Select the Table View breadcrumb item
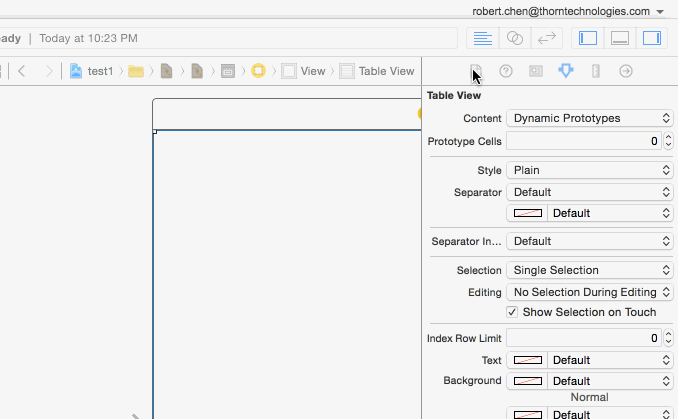This screenshot has width=678, height=419. coord(377,71)
